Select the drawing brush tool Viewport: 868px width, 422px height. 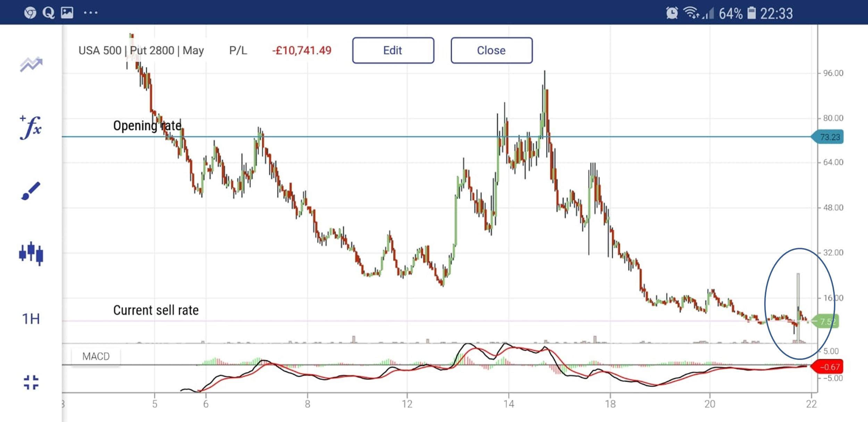(x=31, y=191)
